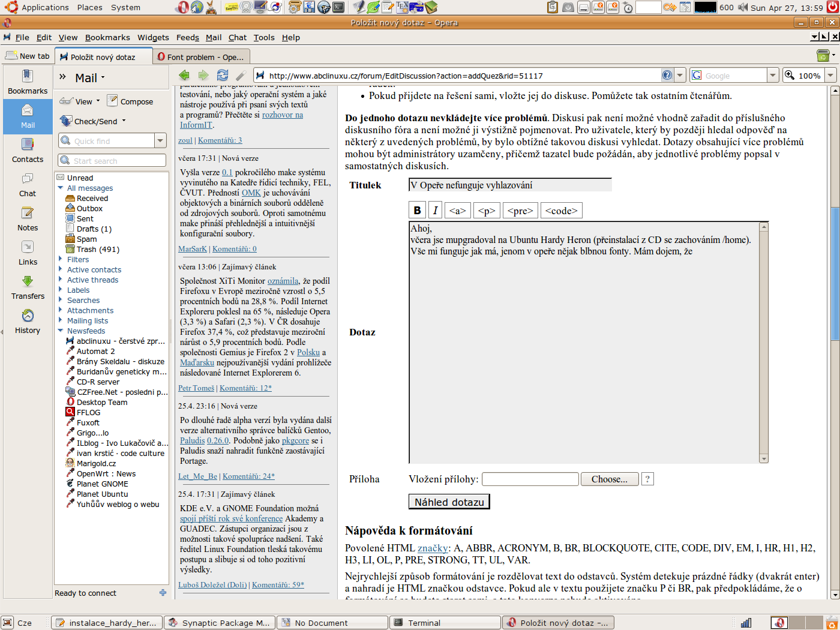Image resolution: width=840 pixels, height=630 pixels.
Task: Click the plus icon next to Ready to connect
Action: [163, 593]
